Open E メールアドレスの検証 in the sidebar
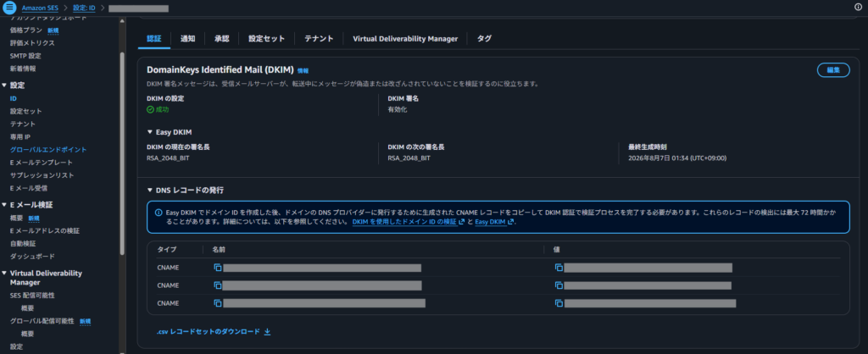Viewport: 868px width, 354px height. pos(45,230)
